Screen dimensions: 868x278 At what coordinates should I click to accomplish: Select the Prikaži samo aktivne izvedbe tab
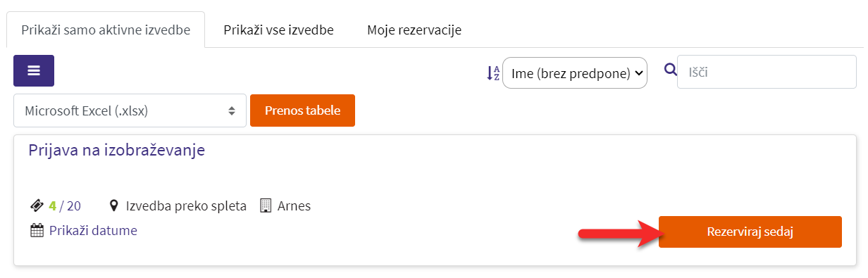106,30
